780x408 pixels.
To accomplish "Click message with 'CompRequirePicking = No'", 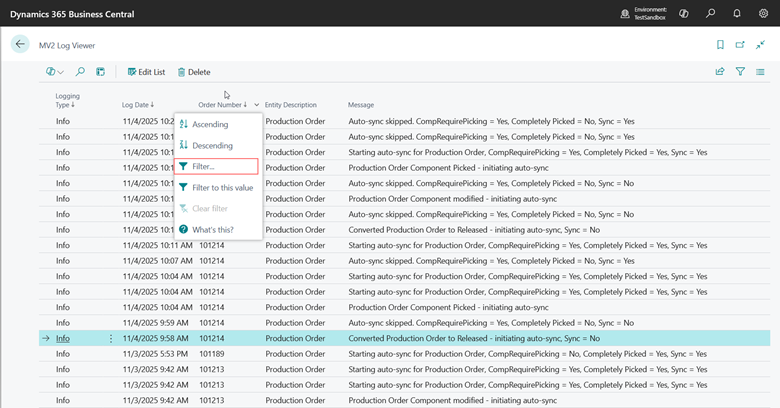I will tap(527, 354).
